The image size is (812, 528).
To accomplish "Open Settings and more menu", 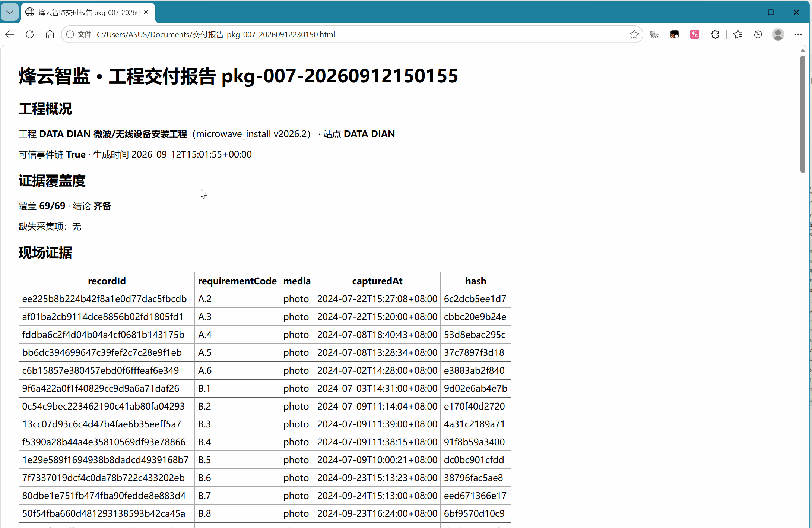I will click(798, 34).
